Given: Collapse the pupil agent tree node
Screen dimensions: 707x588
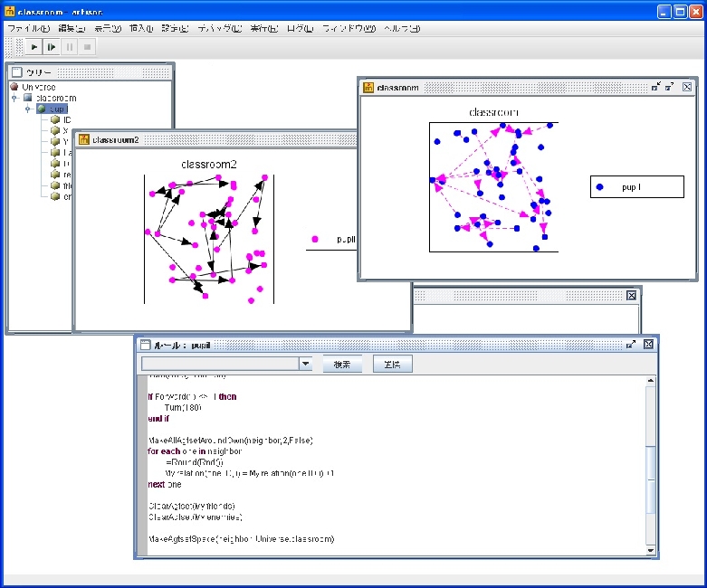Looking at the screenshot, I should click(28, 109).
